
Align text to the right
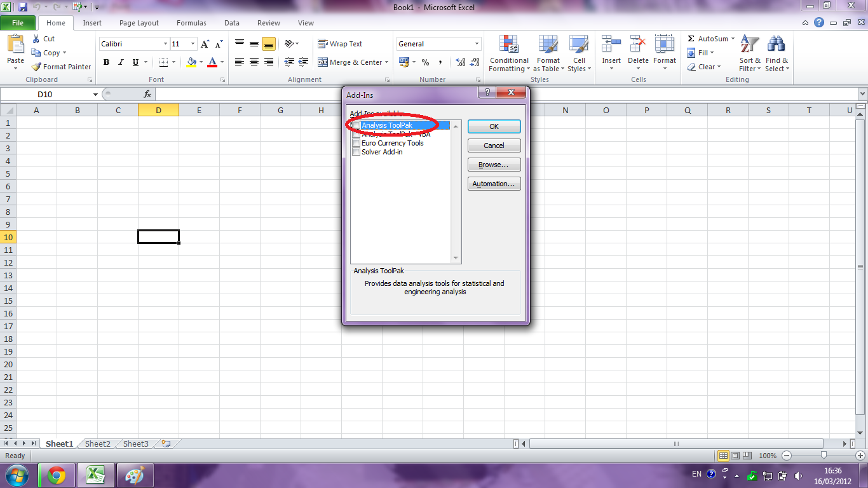(269, 62)
